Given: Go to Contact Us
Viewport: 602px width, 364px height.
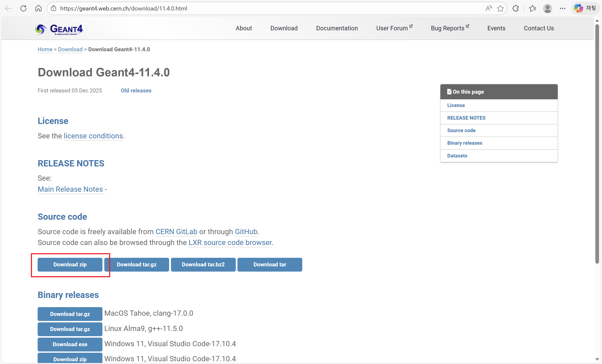Looking at the screenshot, I should 538,28.
